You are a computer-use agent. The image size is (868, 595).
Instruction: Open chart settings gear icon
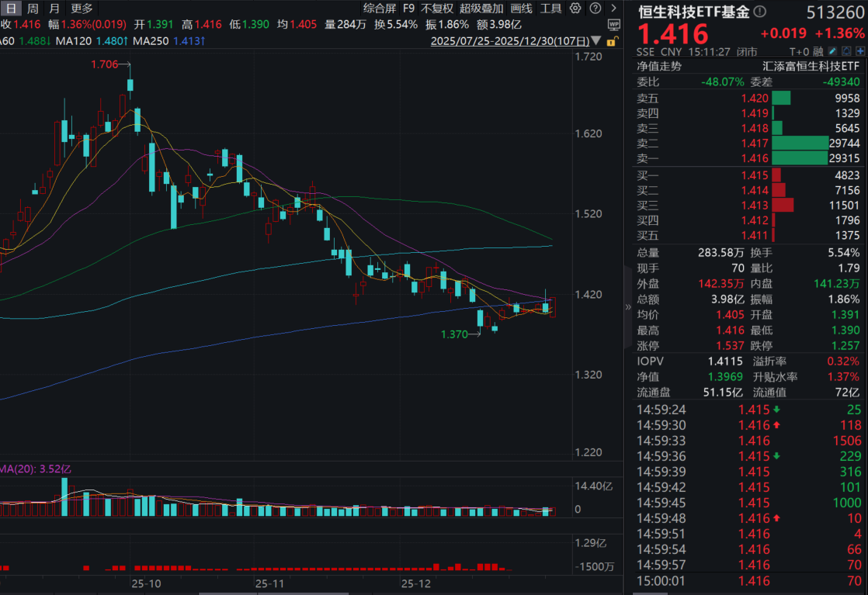575,9
